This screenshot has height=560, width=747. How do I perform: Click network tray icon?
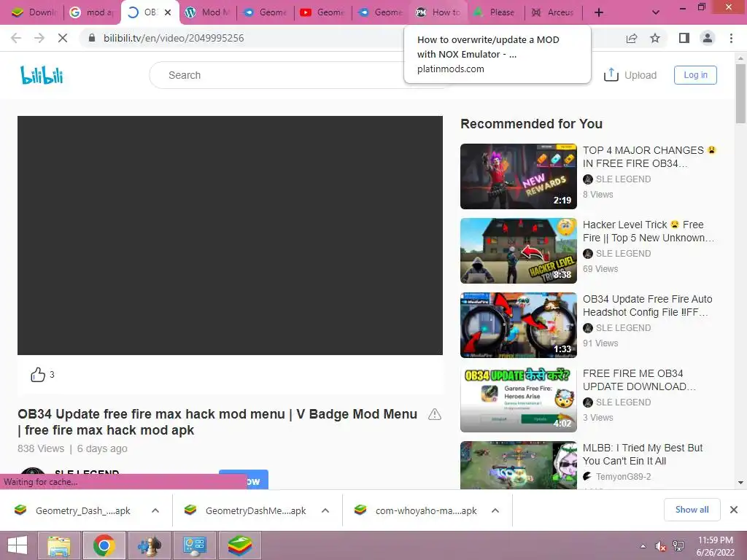click(x=678, y=546)
